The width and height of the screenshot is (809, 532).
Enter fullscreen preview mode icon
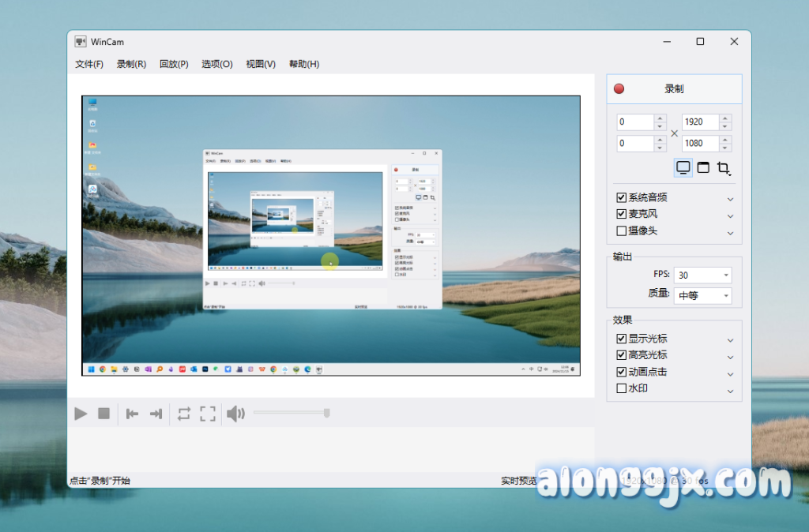click(x=208, y=414)
